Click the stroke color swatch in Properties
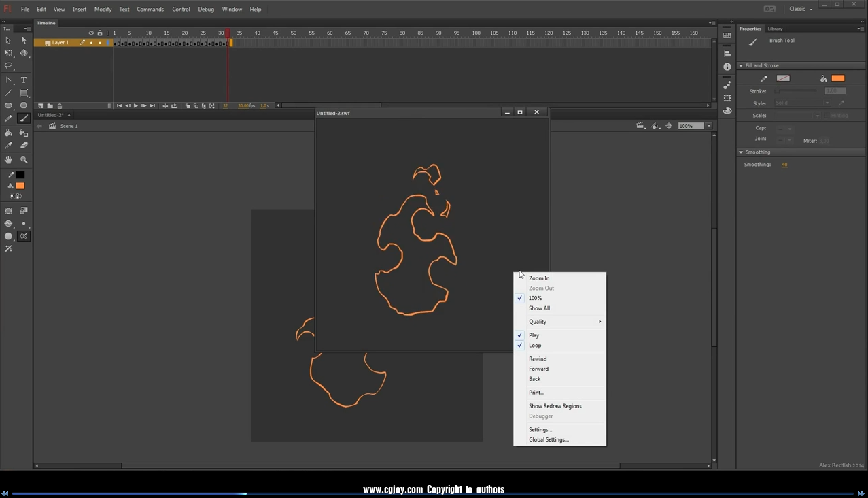This screenshot has height=498, width=868. (783, 78)
